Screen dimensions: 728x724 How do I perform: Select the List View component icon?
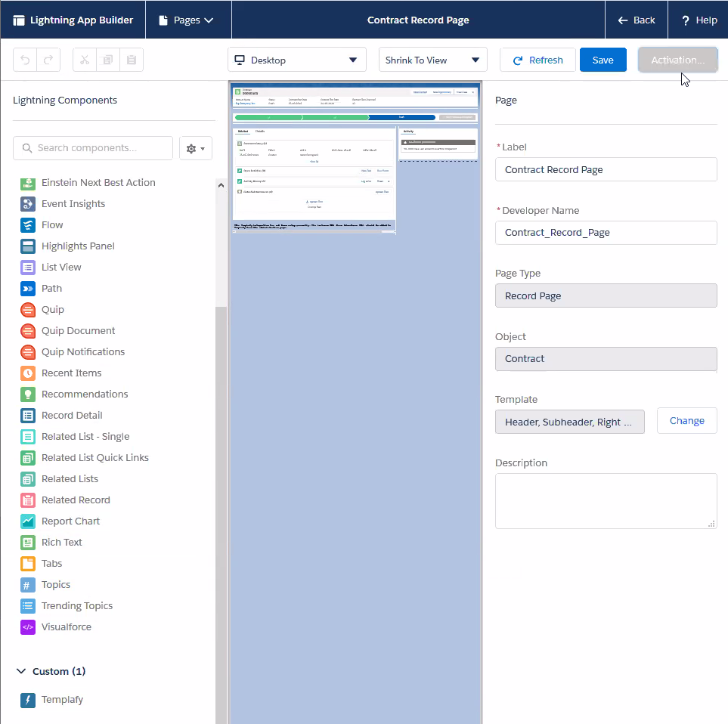pos(28,268)
